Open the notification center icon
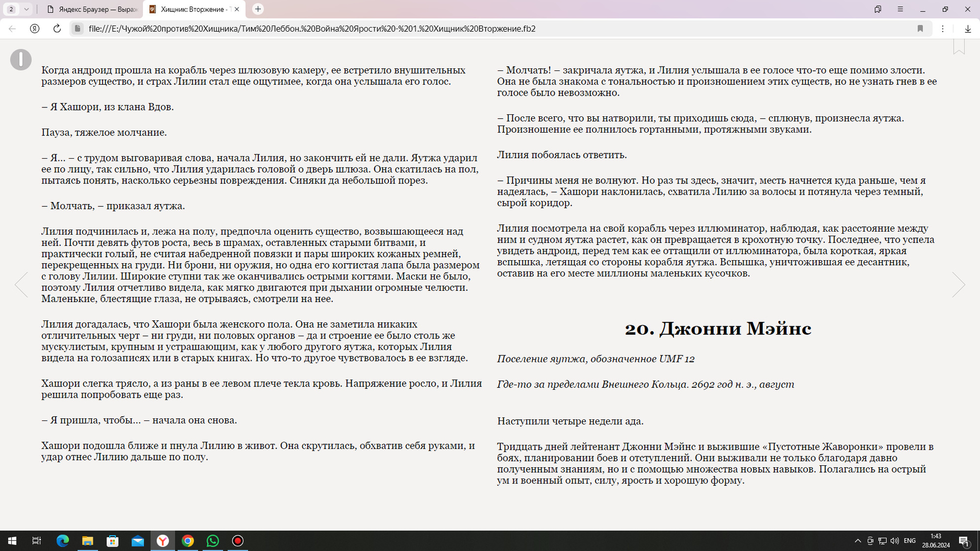The image size is (980, 551). point(965,541)
